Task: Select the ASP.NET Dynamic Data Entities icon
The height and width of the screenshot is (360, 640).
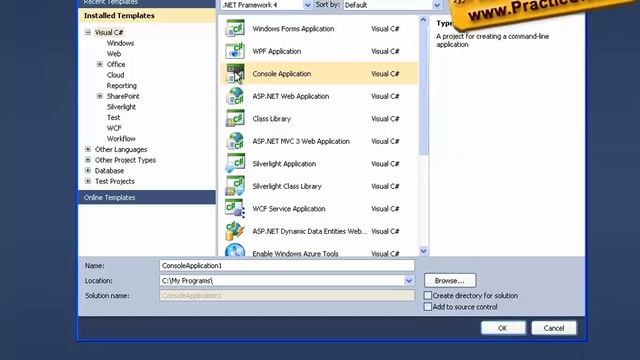Action: coord(235,231)
